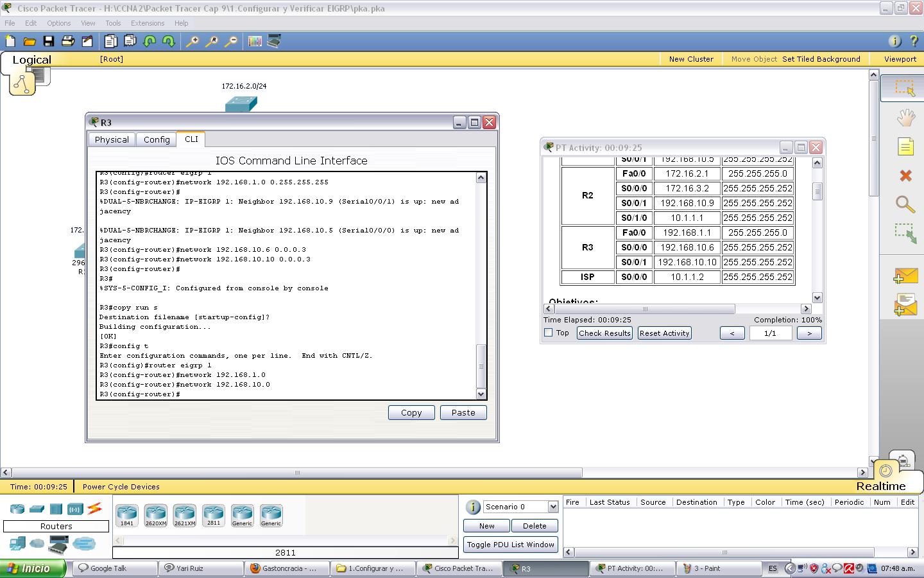Click the Logical workspace tab
This screenshot has width=924, height=578.
pos(31,60)
